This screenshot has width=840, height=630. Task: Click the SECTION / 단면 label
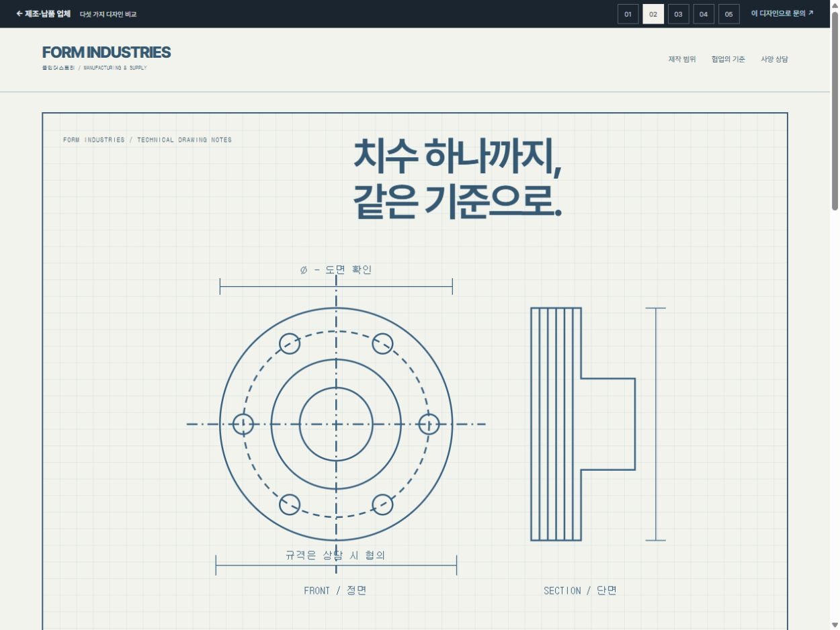tap(581, 590)
